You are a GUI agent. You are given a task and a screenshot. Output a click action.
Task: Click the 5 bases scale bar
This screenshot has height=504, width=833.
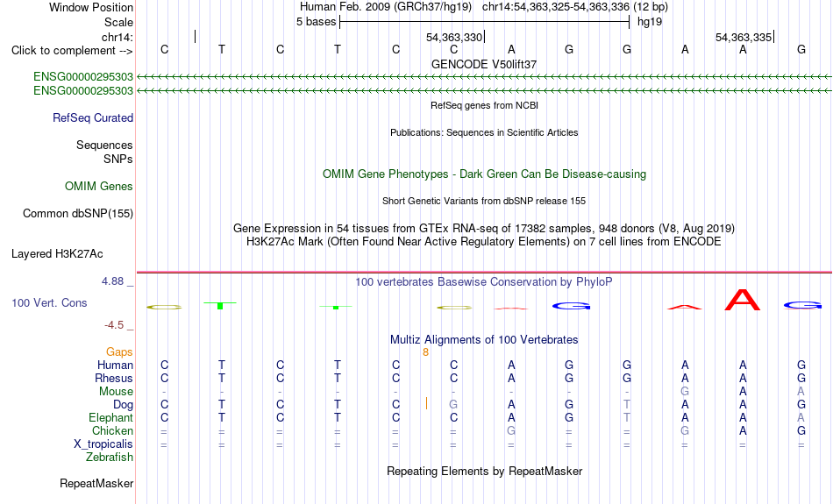485,22
